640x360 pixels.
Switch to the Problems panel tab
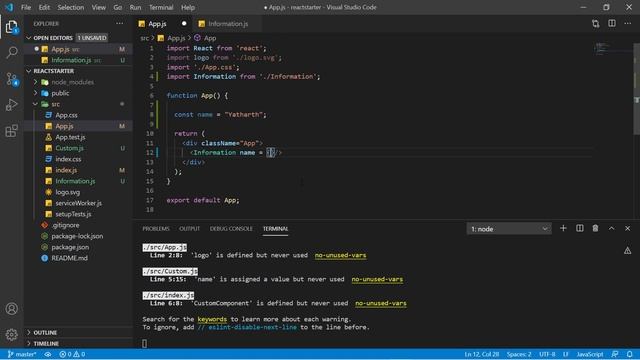coord(156,229)
